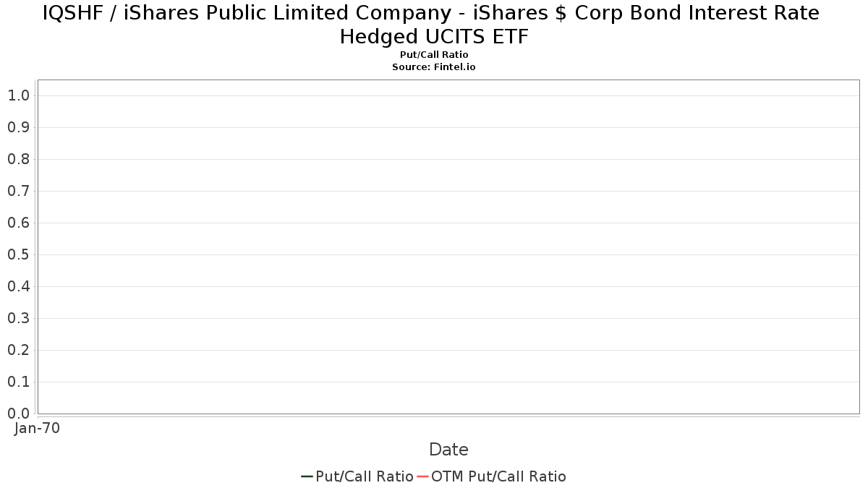Screen dimensions: 868x488
Task: Click the 1.0 y-axis label
Action: point(19,95)
